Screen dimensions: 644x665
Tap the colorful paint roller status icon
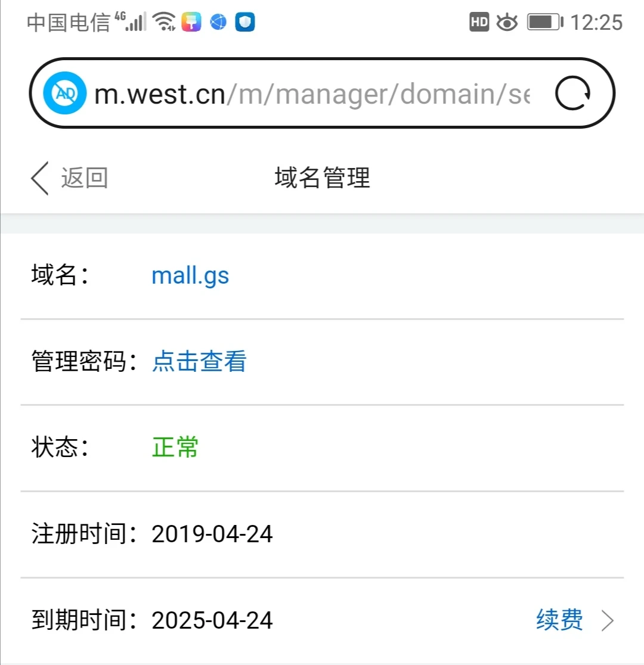(191, 23)
